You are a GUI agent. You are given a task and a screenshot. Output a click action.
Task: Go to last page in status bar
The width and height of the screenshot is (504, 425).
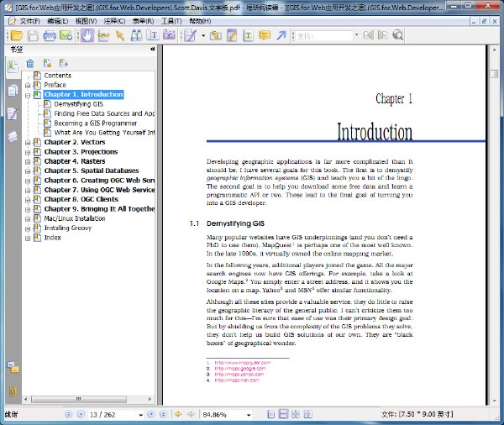pyautogui.click(x=163, y=414)
